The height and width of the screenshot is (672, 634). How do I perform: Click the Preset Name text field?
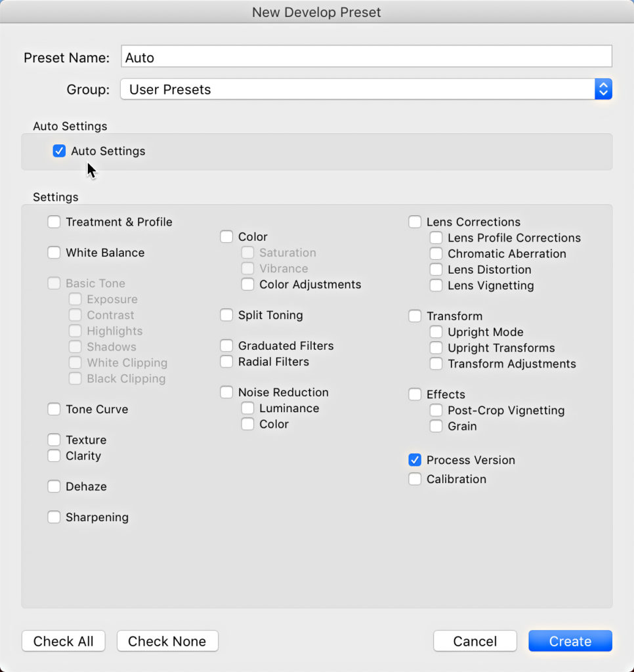(366, 56)
